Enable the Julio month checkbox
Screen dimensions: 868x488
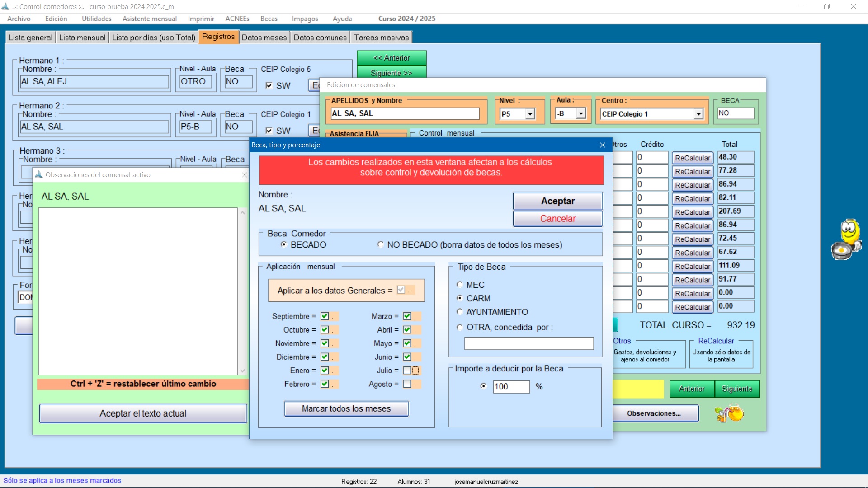(407, 371)
